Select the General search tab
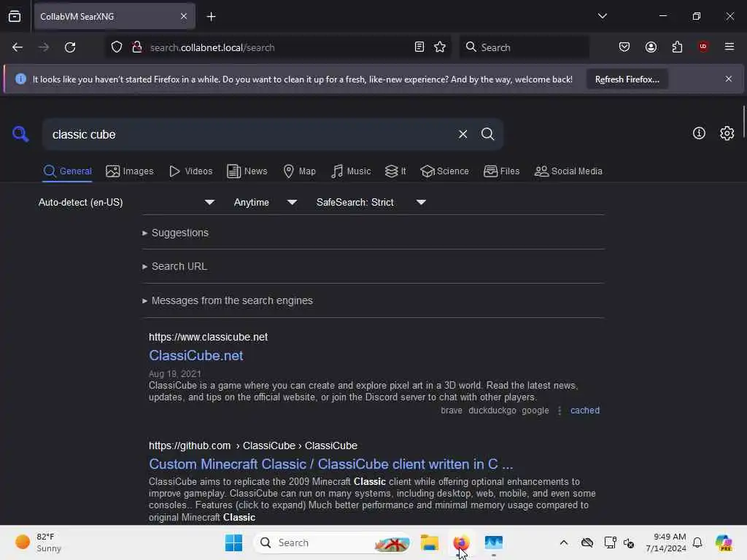This screenshot has width=747, height=560. tap(67, 171)
